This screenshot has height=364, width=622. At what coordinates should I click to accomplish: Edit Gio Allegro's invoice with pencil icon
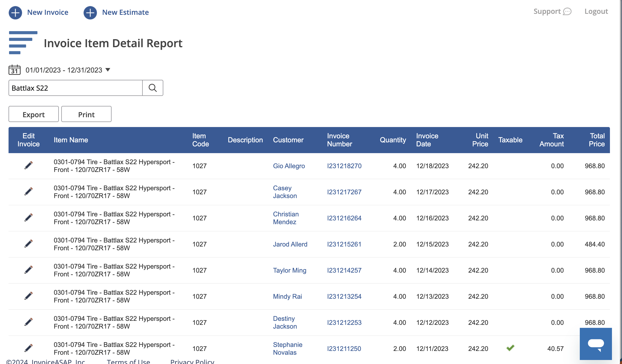(28, 165)
